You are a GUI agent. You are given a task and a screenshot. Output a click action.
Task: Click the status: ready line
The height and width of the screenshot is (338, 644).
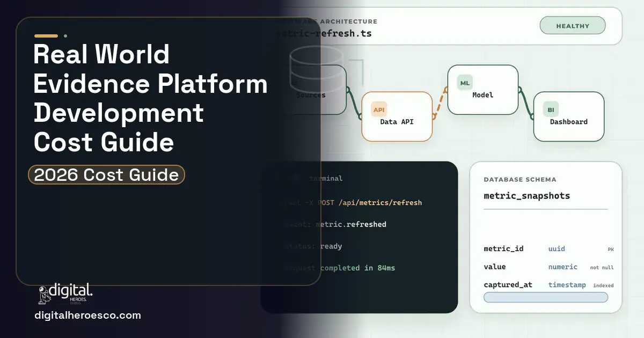(x=313, y=246)
